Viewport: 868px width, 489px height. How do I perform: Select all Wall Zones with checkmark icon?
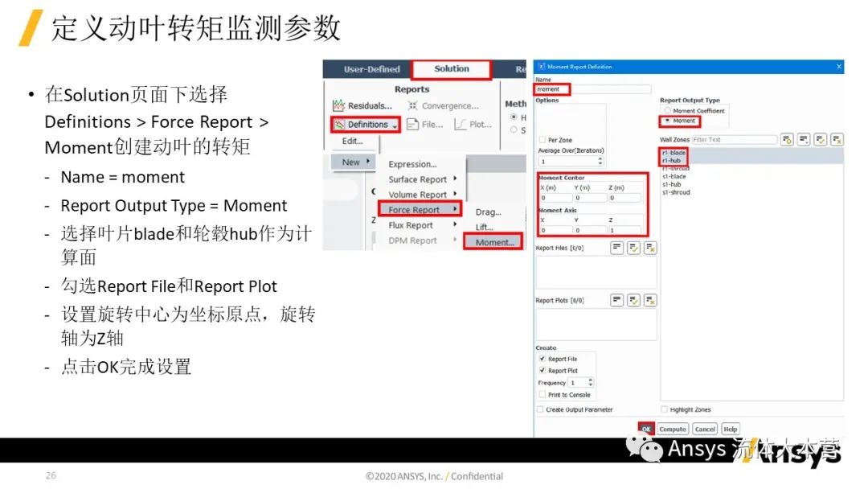pyautogui.click(x=821, y=140)
